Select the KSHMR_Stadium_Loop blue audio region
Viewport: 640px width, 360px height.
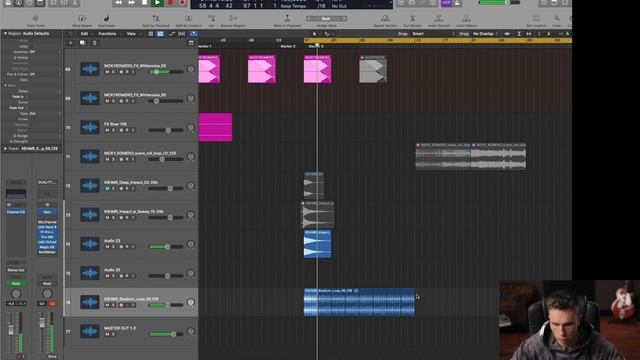click(359, 302)
